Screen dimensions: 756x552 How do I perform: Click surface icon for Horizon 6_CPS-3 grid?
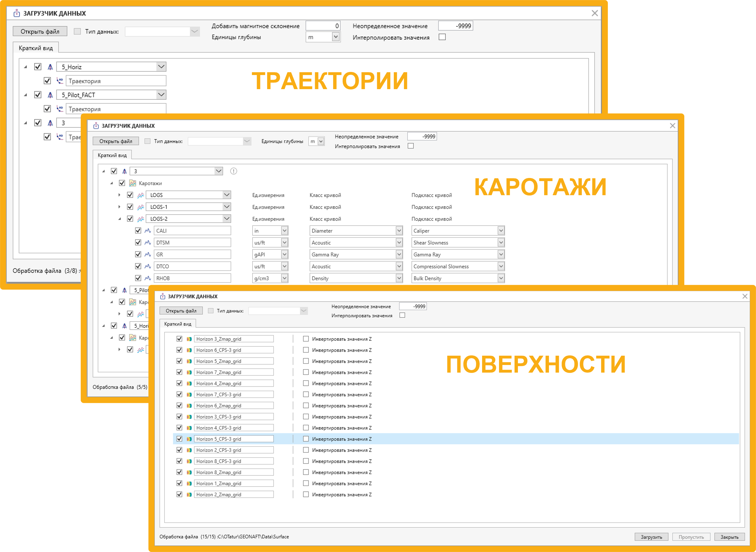(189, 350)
